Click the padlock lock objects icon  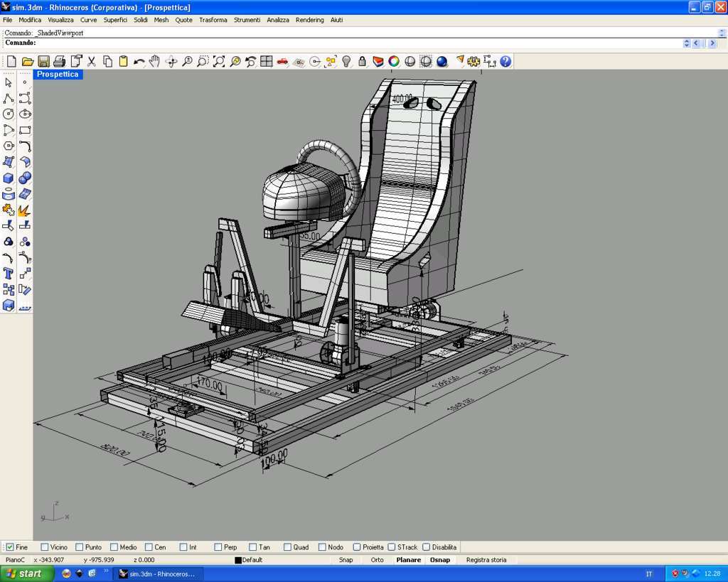coord(362,61)
